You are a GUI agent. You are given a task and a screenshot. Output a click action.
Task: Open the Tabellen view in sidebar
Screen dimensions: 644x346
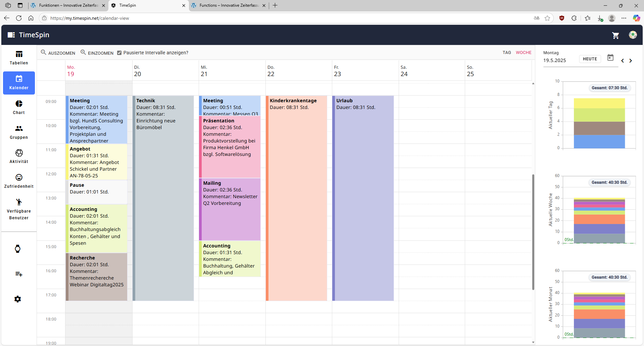[x=19, y=58]
